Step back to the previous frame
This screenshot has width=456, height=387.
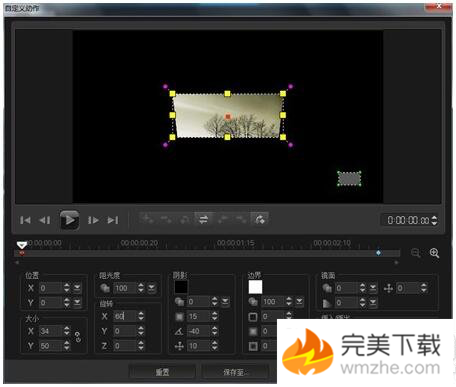(x=45, y=220)
